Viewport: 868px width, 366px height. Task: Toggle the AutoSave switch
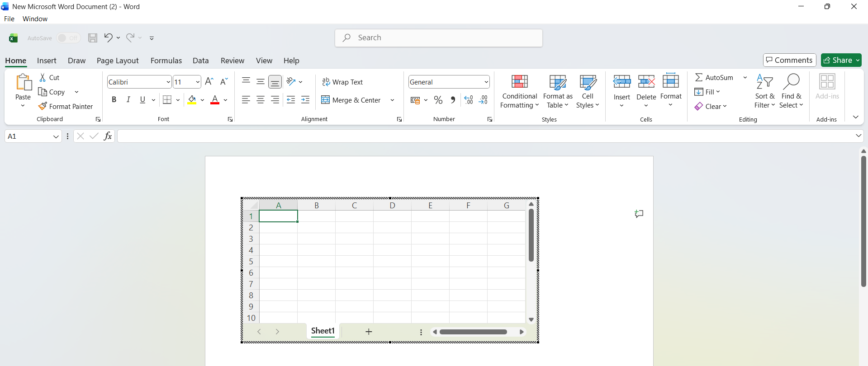(x=68, y=38)
